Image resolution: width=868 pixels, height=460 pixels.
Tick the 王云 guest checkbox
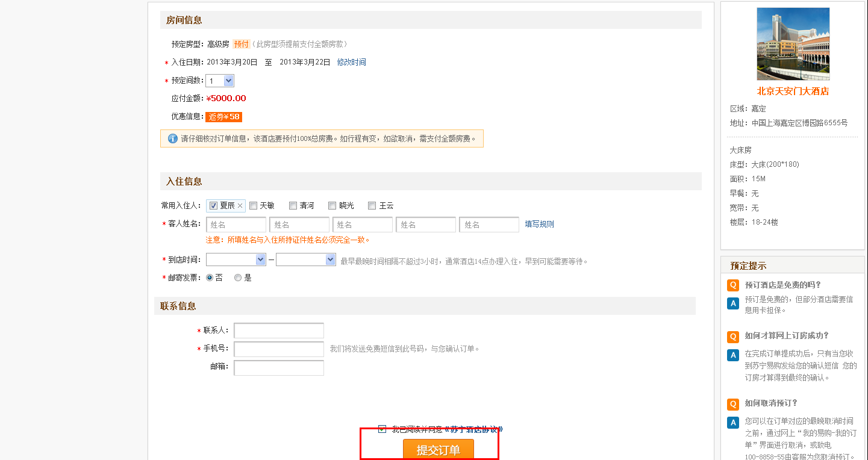pos(372,206)
